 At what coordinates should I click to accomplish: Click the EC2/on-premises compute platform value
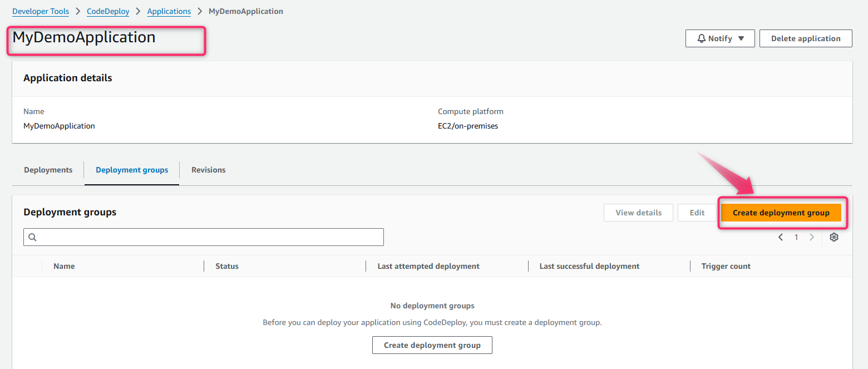[x=468, y=126]
